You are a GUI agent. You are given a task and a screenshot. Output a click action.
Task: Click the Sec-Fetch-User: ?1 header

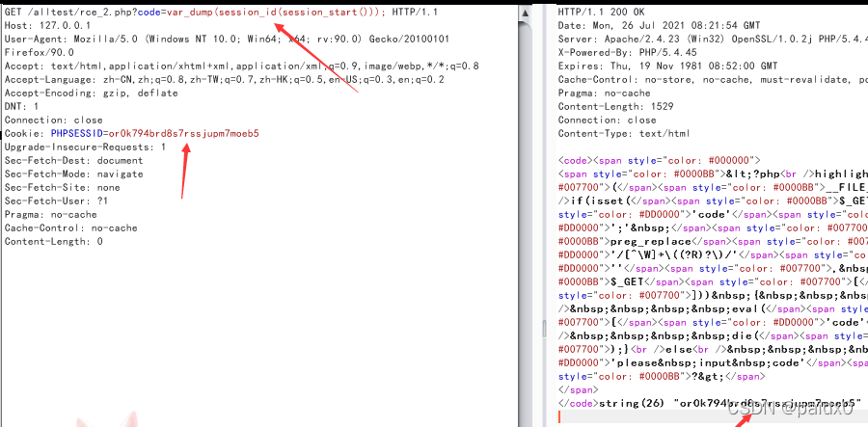(x=59, y=200)
